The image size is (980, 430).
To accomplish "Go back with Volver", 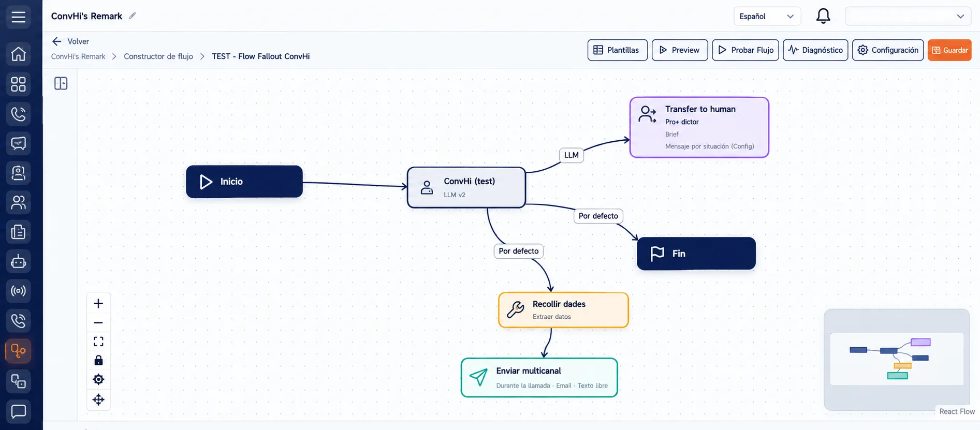I will (70, 41).
